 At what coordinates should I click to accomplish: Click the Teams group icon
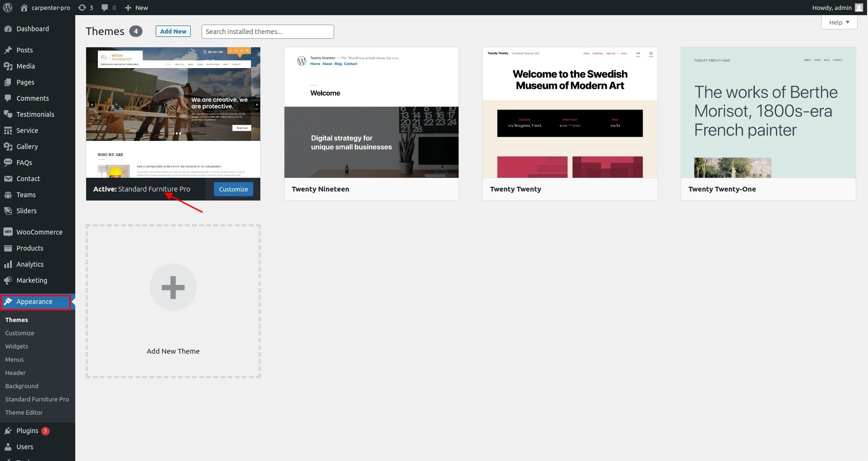pos(8,195)
